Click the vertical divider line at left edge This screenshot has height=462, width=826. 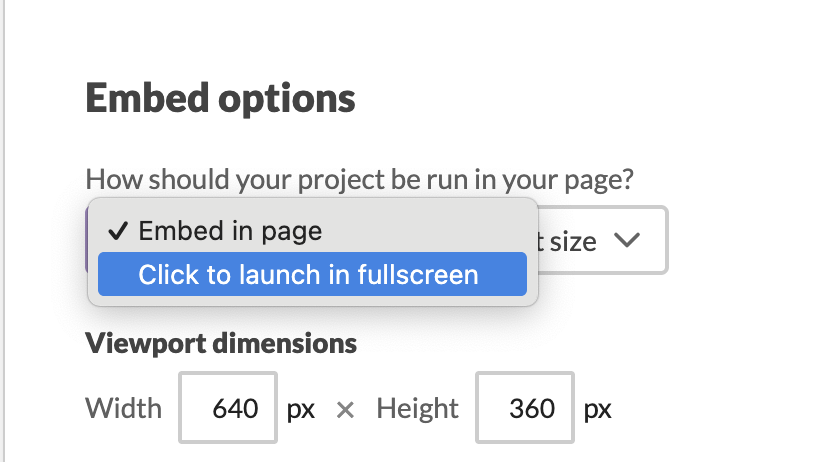click(4, 230)
